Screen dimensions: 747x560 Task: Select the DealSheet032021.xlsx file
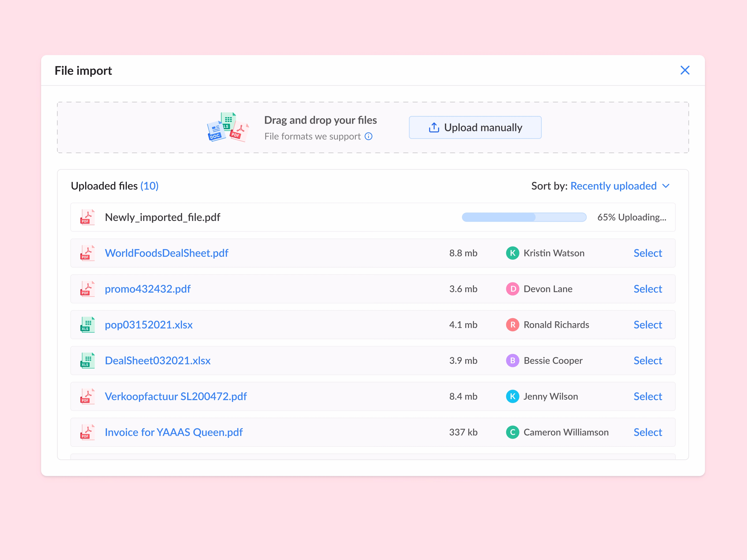pyautogui.click(x=647, y=360)
